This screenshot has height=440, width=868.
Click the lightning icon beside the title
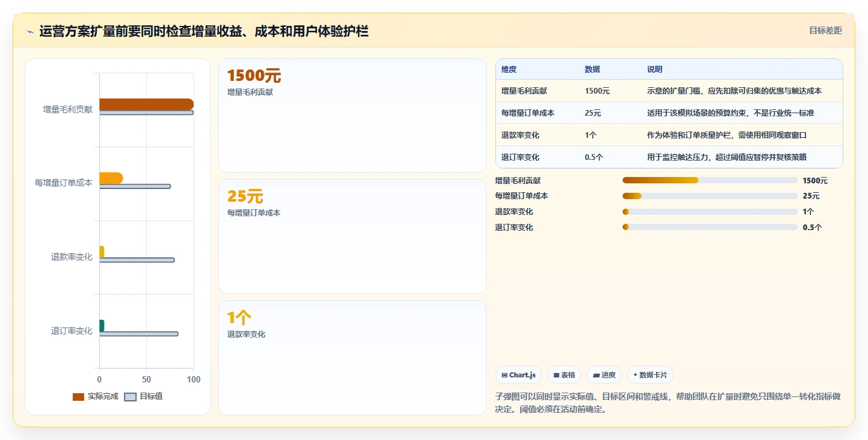click(30, 31)
